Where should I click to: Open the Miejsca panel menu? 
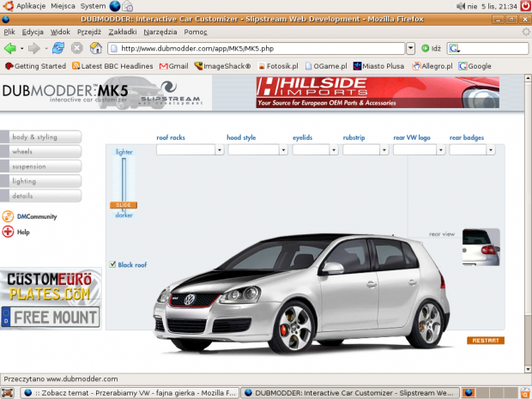(63, 6)
